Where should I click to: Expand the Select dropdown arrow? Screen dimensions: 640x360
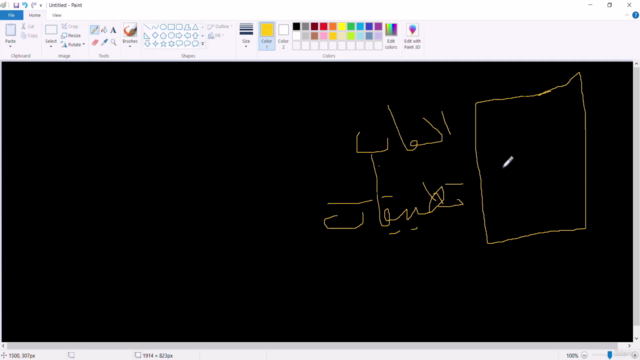(x=51, y=46)
